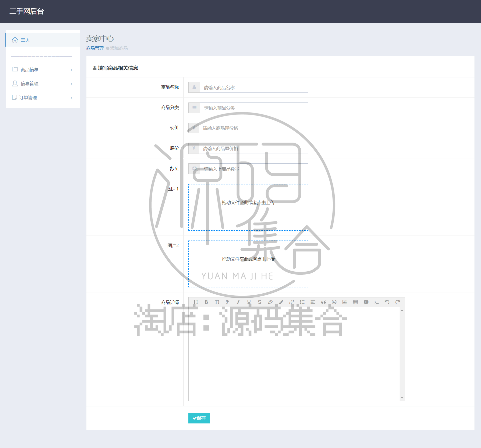Go to 商品管理 breadcrumb link
481x448 pixels.
(x=95, y=48)
